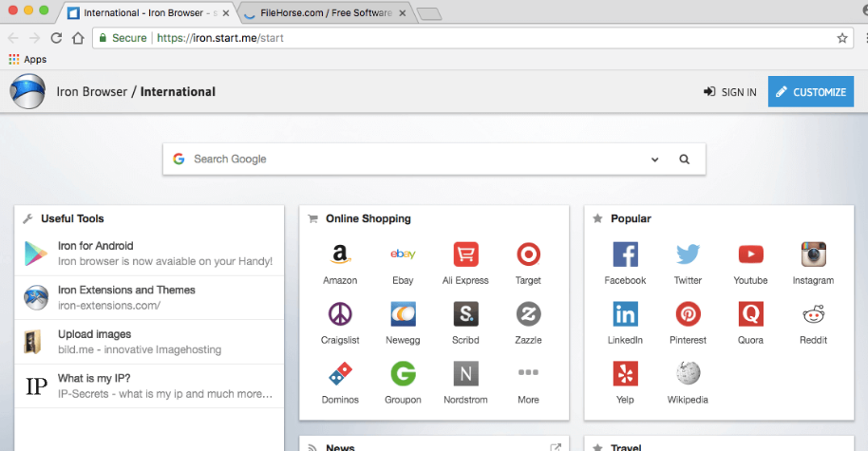Switch to the FileHorse.com tab
Viewport: 868px width, 451px height.
326,12
